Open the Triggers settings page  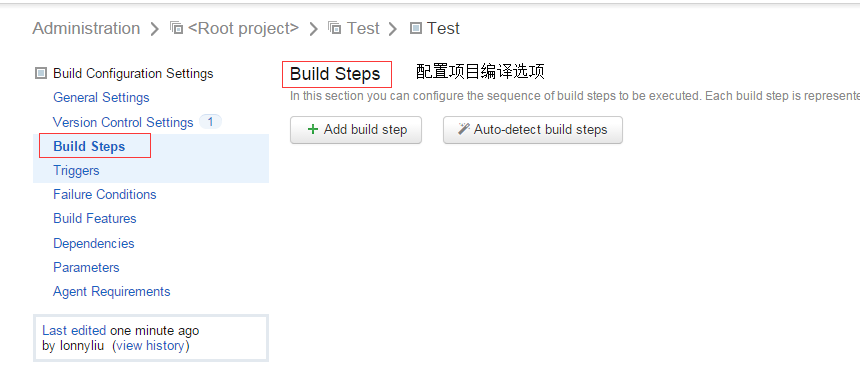click(x=76, y=170)
